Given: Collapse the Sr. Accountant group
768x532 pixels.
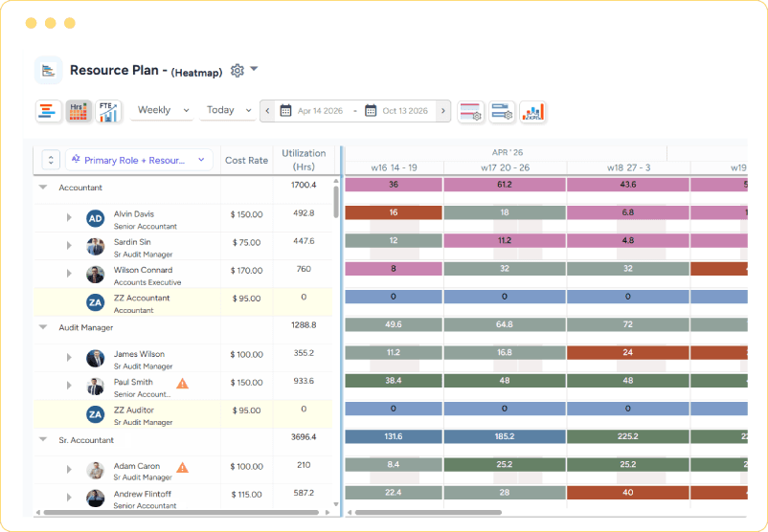Looking at the screenshot, I should pyautogui.click(x=43, y=439).
